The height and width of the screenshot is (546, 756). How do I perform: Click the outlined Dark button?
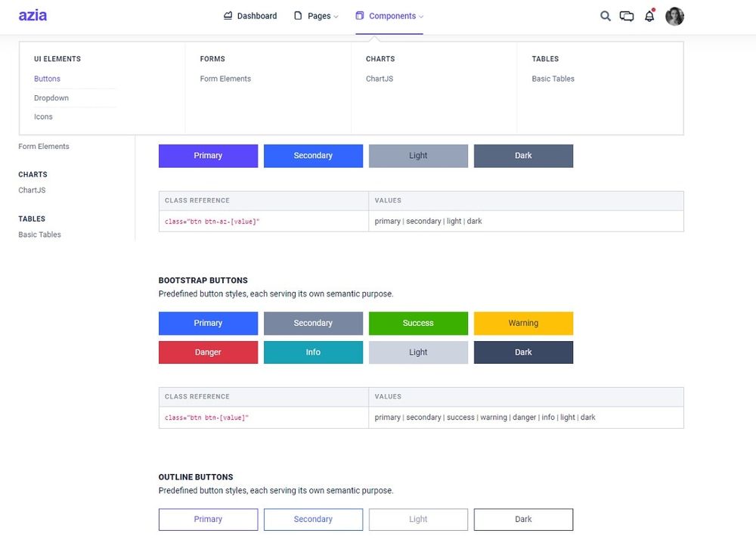click(x=523, y=519)
